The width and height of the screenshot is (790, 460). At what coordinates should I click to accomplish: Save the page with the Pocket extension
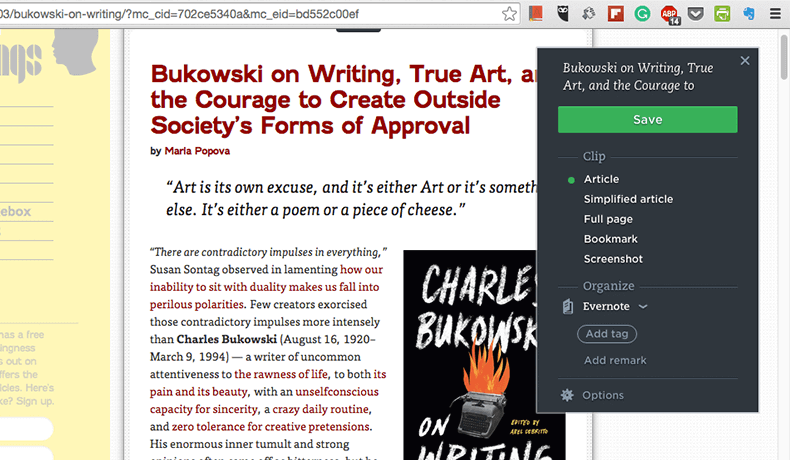(x=696, y=14)
